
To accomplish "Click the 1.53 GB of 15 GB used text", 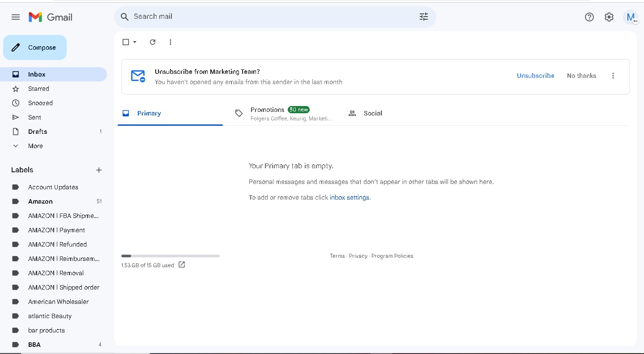I will pyautogui.click(x=148, y=265).
